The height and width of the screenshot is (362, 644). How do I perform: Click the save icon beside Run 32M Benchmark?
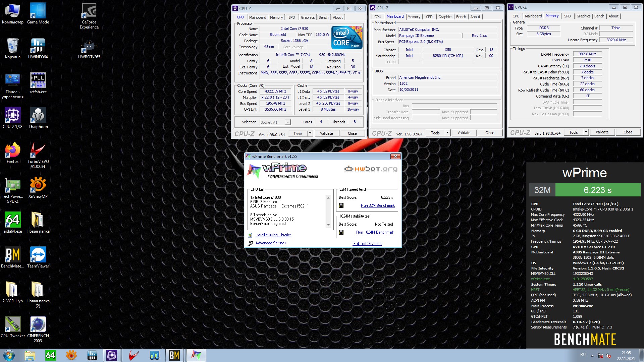341,205
